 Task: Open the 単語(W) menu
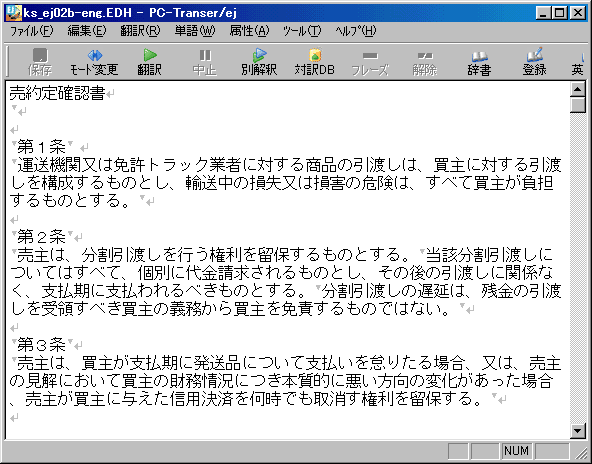tap(195, 31)
